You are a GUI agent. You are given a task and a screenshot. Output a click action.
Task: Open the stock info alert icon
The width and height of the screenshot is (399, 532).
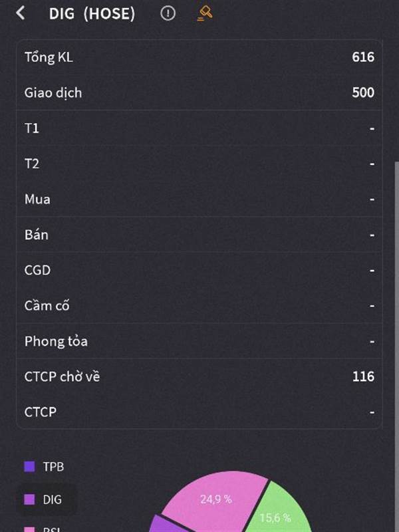168,13
